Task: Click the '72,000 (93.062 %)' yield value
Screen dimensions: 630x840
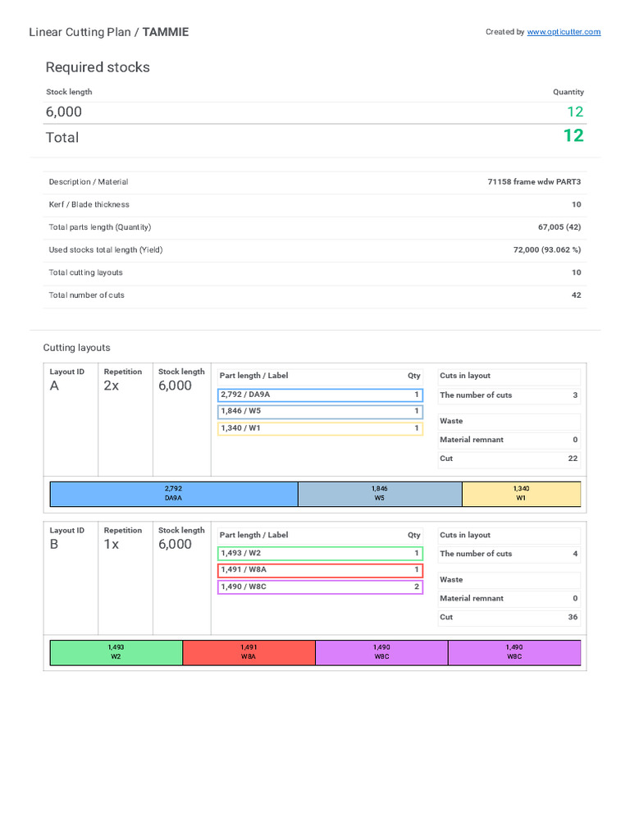Action: pyautogui.click(x=547, y=249)
